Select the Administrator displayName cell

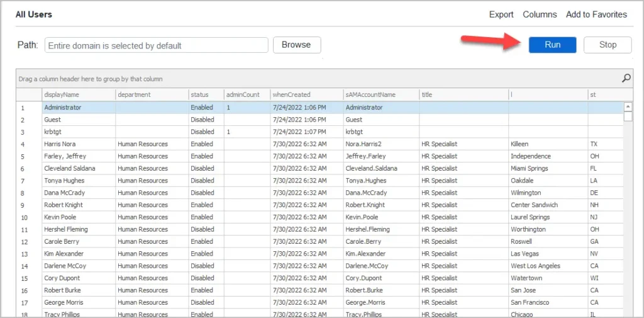point(79,108)
